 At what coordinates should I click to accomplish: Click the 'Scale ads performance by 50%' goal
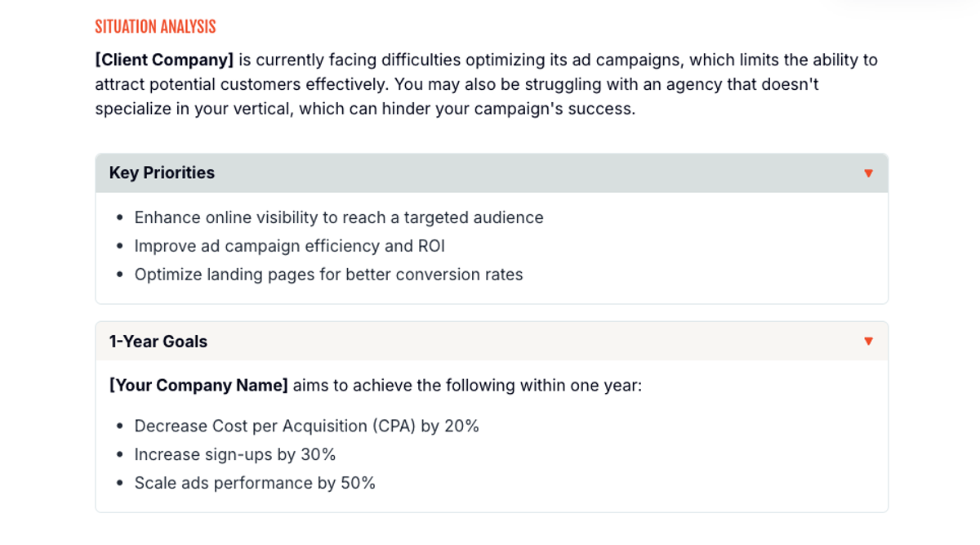[x=255, y=483]
